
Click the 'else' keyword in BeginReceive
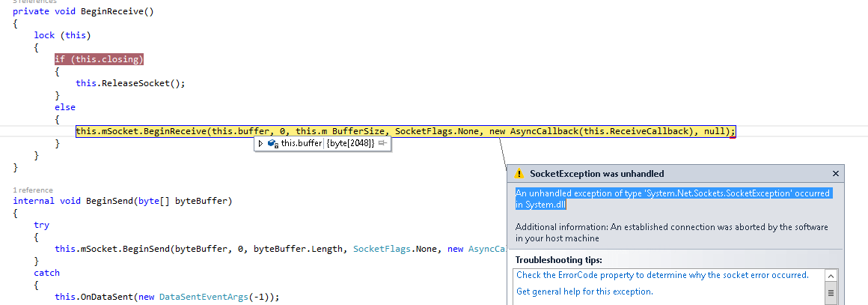65,107
